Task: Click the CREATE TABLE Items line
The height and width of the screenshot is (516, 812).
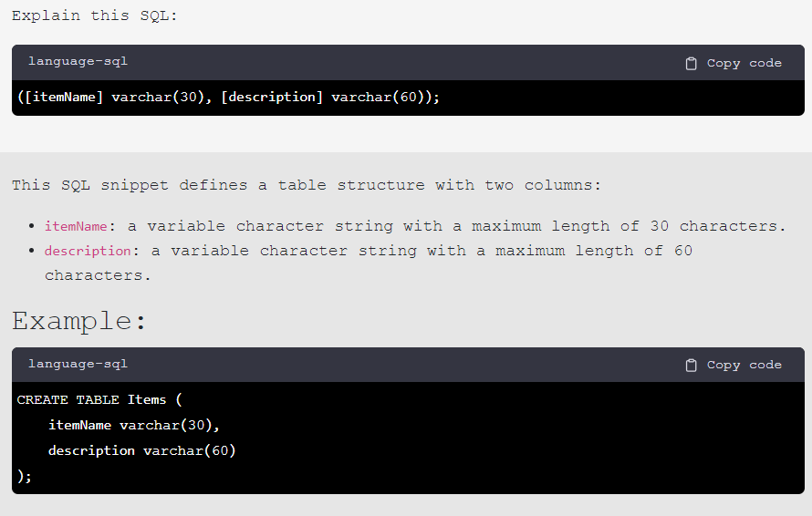Action: point(99,399)
